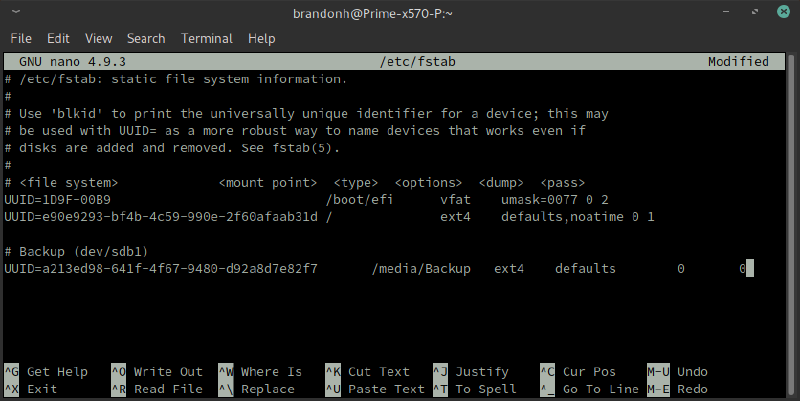Open the View menu
The height and width of the screenshot is (401, 800).
coord(98,38)
